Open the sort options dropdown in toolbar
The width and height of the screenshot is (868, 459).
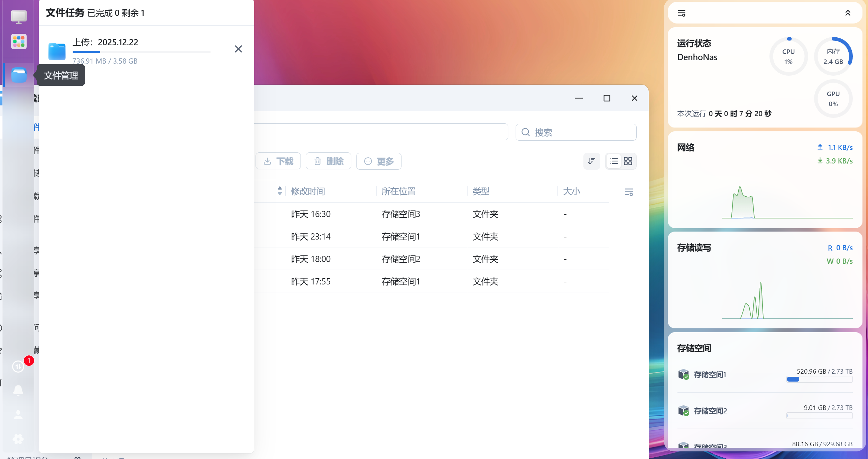[x=592, y=161]
